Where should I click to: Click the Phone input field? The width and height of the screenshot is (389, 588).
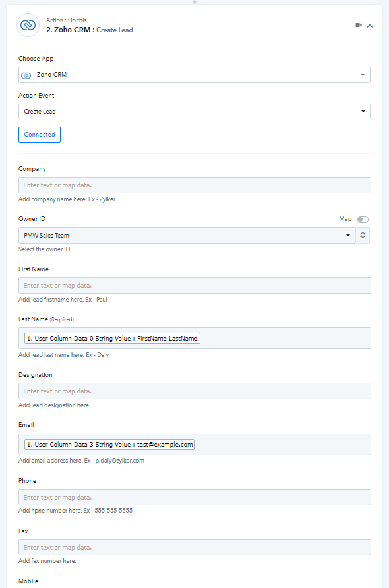pos(194,497)
